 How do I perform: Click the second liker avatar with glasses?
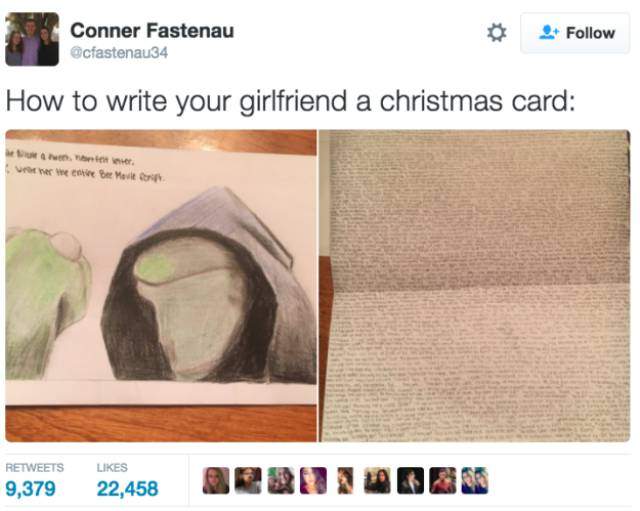(x=248, y=480)
